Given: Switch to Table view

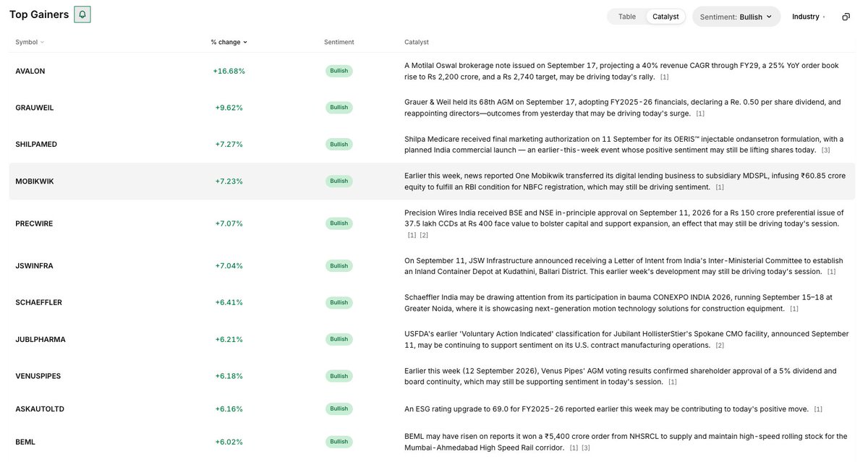Looking at the screenshot, I should pos(627,17).
